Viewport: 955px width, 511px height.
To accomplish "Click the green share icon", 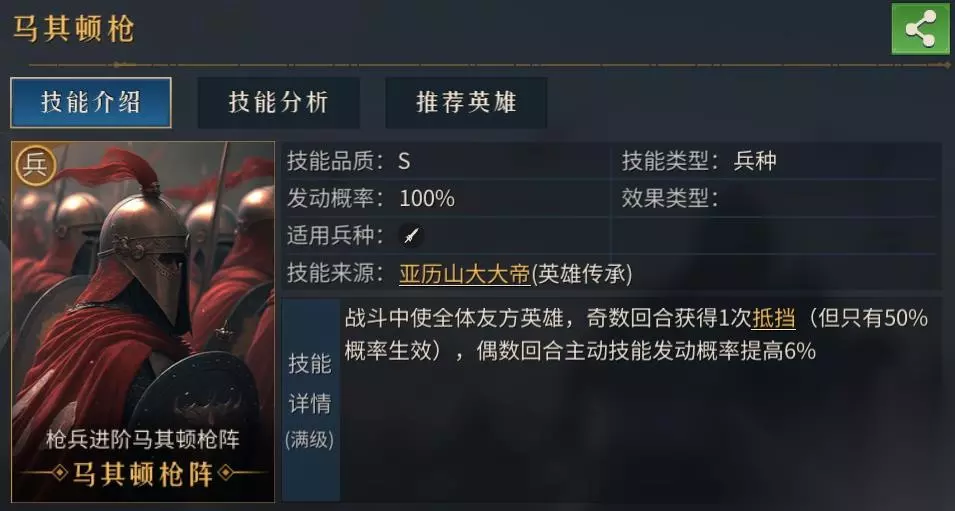I will pos(920,29).
